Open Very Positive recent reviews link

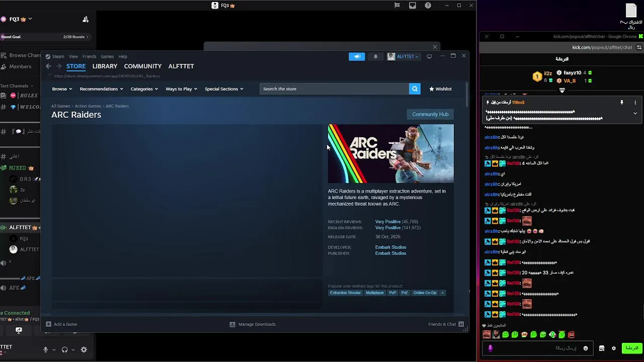388,222
